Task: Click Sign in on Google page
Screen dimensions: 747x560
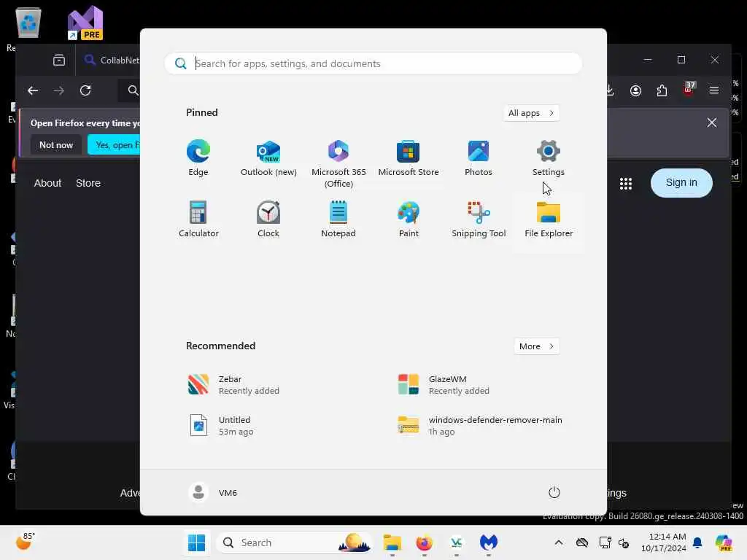Action: [681, 182]
